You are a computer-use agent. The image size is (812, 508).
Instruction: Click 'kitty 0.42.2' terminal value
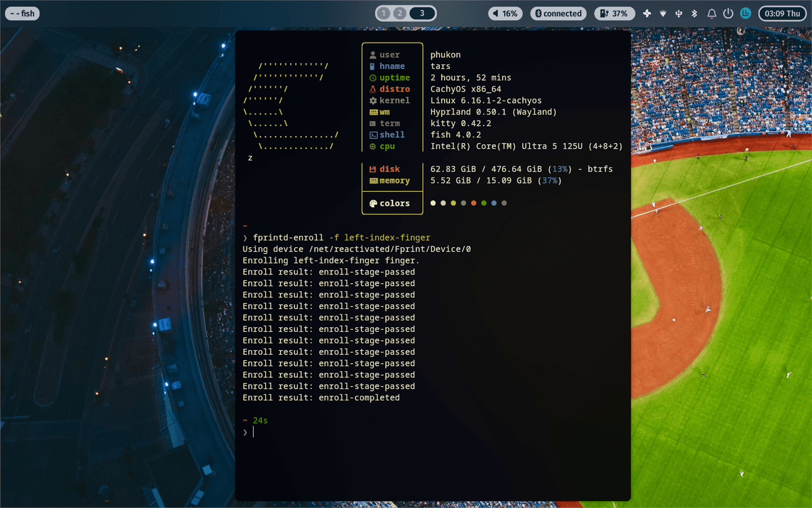[461, 123]
